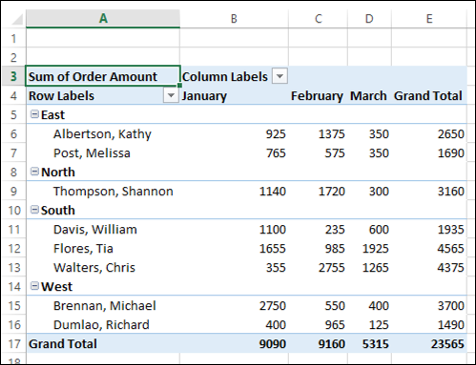The width and height of the screenshot is (476, 365).
Task: Select column B header
Action: pos(234,18)
